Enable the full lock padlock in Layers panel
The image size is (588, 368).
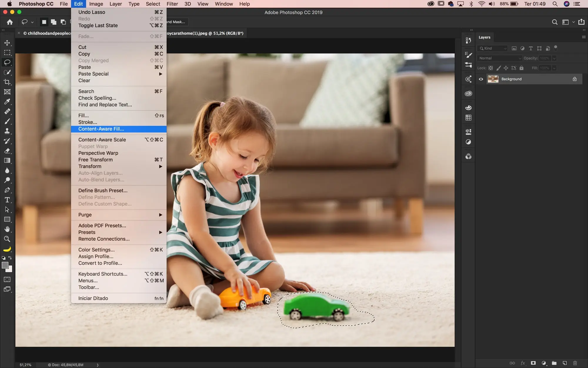522,68
